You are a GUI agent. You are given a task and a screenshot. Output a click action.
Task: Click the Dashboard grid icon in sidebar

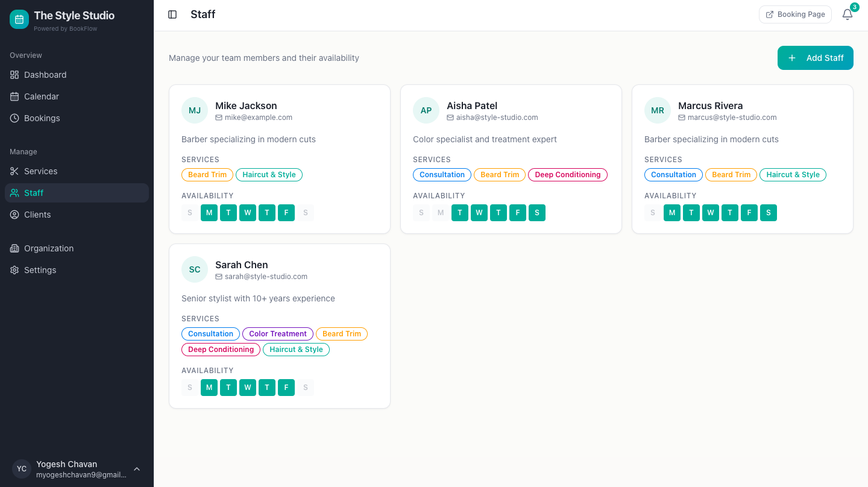pyautogui.click(x=14, y=75)
